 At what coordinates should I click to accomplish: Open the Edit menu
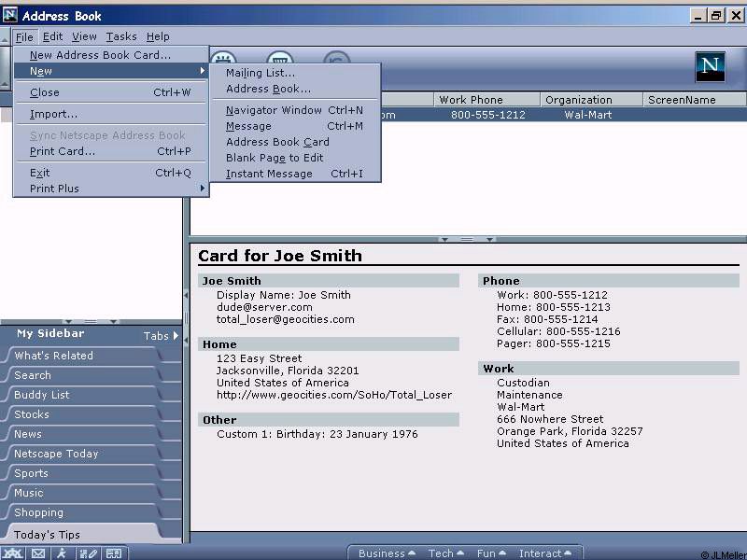click(x=52, y=36)
